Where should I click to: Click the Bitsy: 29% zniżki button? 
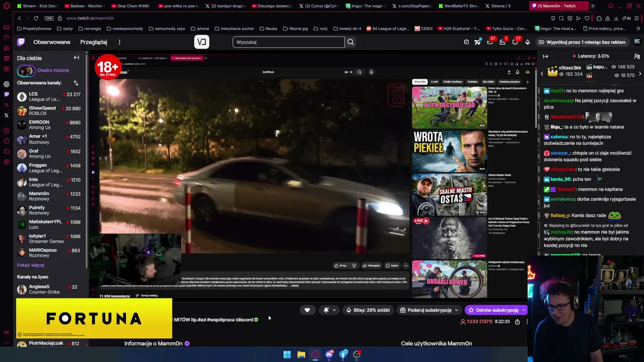(x=368, y=310)
